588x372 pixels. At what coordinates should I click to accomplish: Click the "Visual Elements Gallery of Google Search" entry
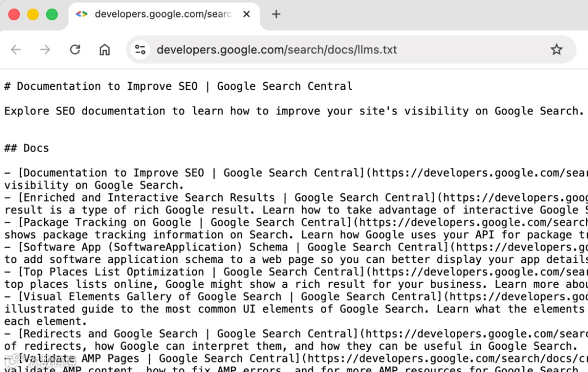coord(150,297)
